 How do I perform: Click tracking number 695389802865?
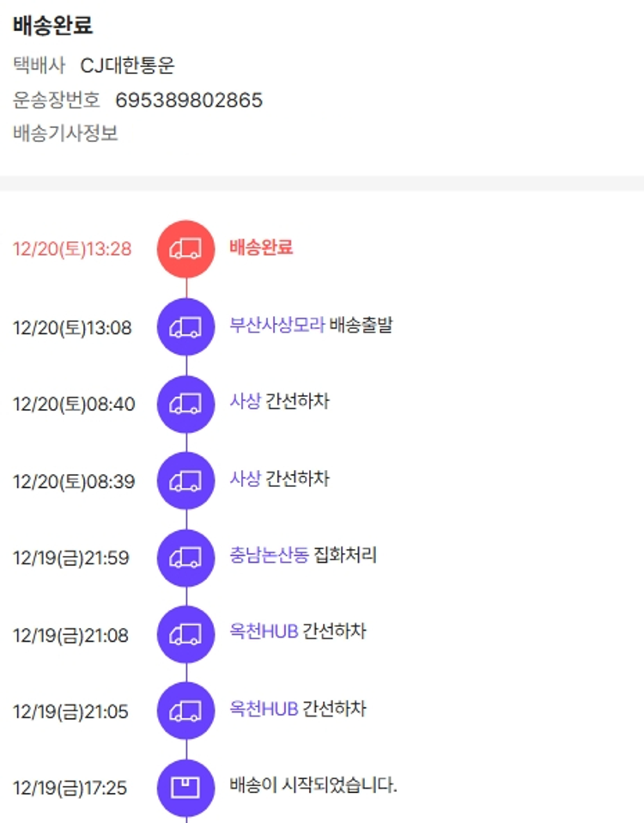189,101
